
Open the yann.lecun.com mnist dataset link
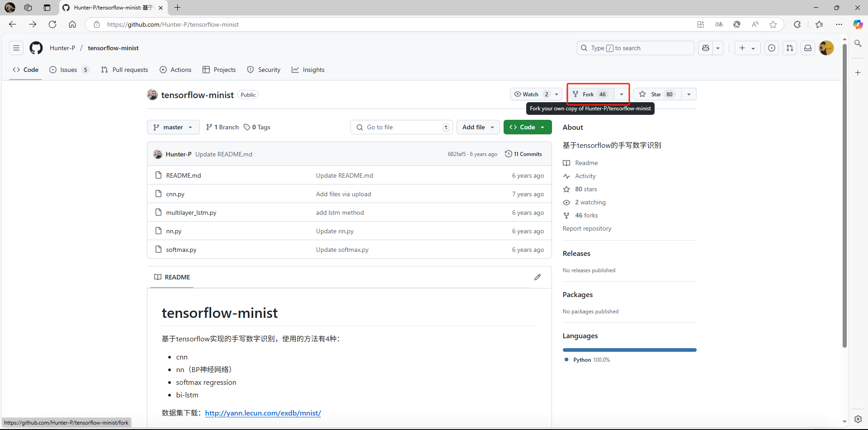point(263,413)
